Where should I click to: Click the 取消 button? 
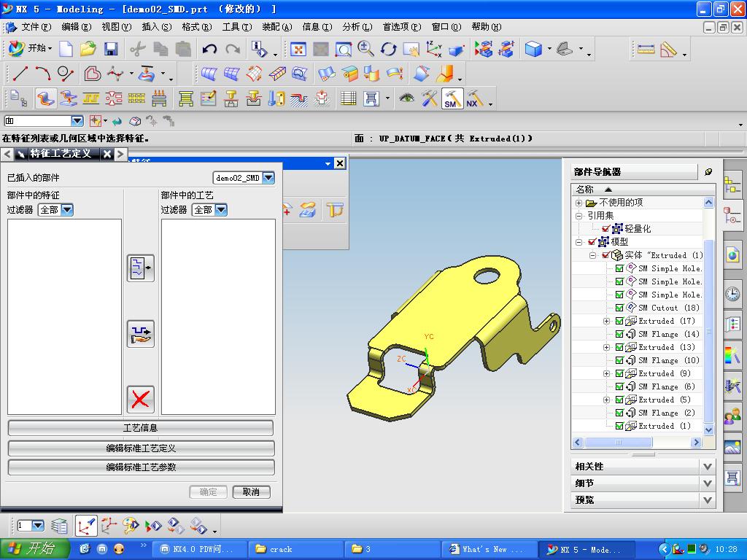coord(251,492)
